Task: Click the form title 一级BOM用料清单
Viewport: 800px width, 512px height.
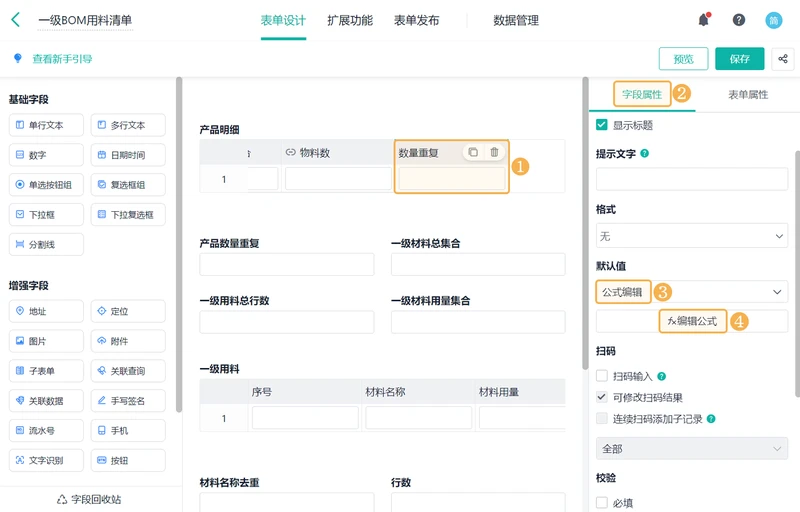Action: 85,20
